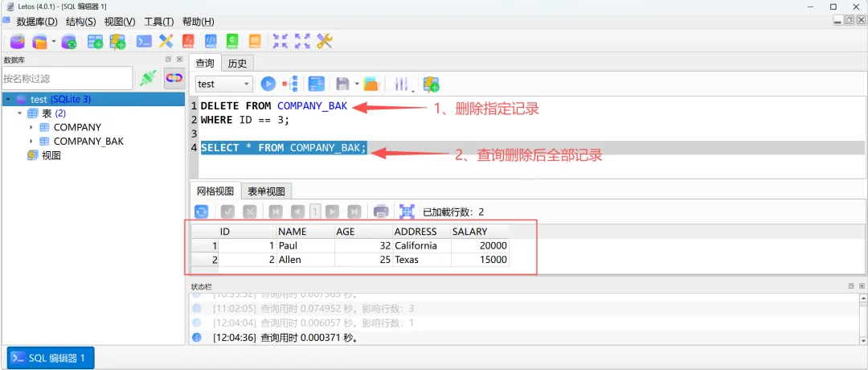
Task: Load SQL from file folder icon
Action: pyautogui.click(x=371, y=84)
